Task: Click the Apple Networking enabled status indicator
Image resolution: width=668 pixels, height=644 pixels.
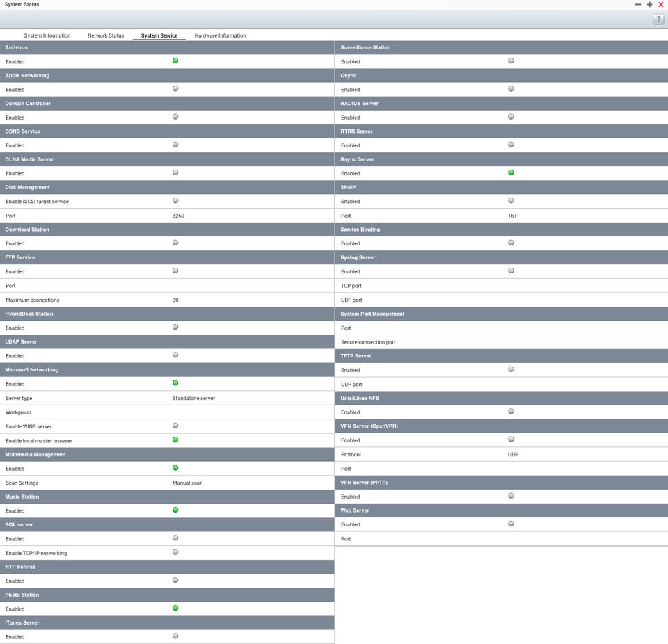Action: tap(175, 88)
